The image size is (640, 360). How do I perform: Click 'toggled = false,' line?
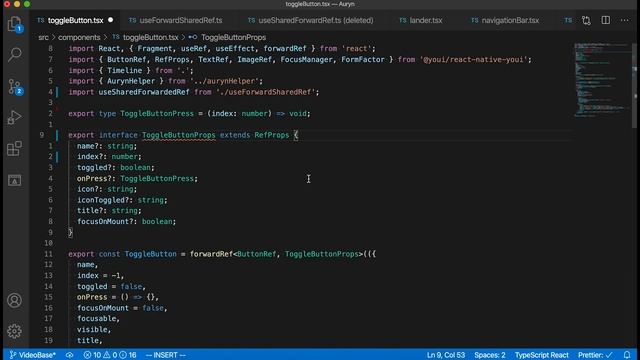tap(111, 287)
